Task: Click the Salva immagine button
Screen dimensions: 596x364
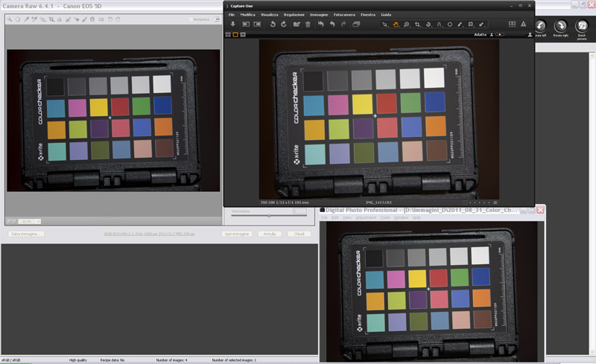Action: point(26,234)
